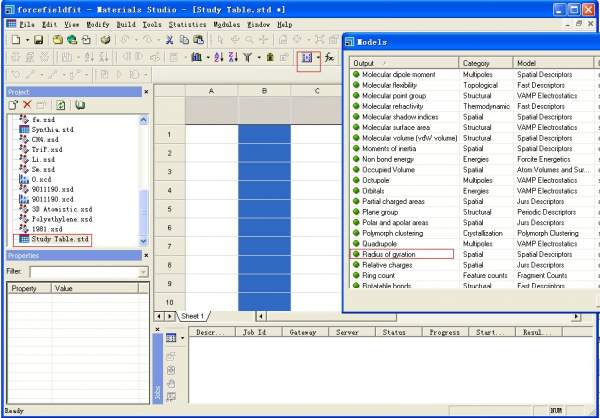
Task: Open the Modules menu
Action: 227,24
